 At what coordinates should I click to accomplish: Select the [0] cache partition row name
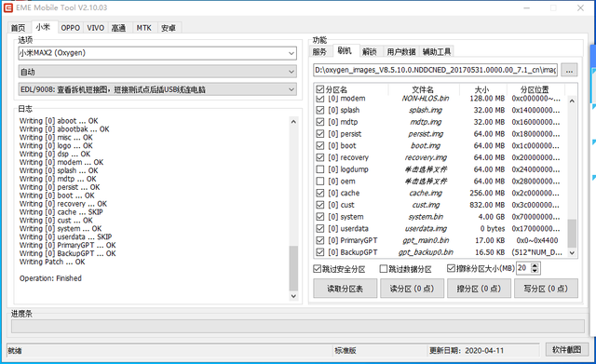(x=344, y=193)
